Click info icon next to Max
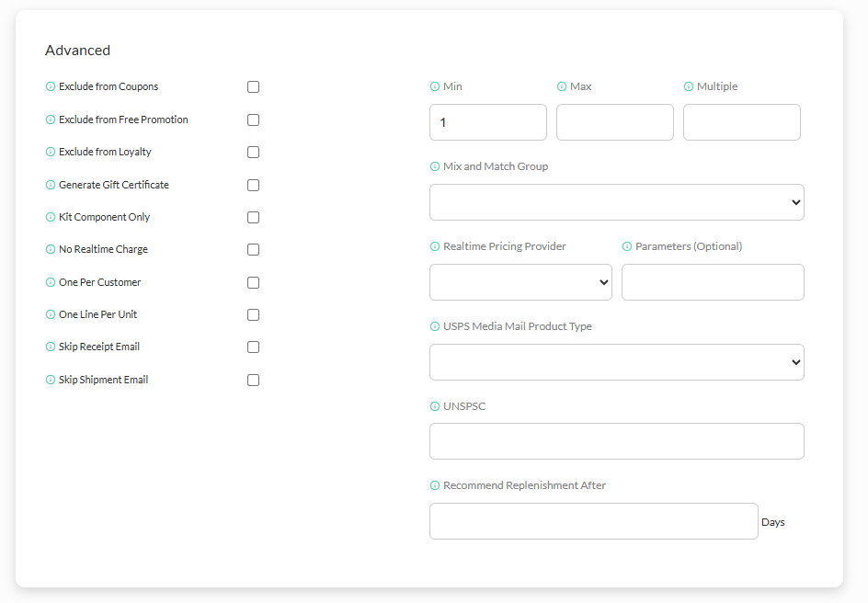The image size is (868, 603). [x=561, y=86]
